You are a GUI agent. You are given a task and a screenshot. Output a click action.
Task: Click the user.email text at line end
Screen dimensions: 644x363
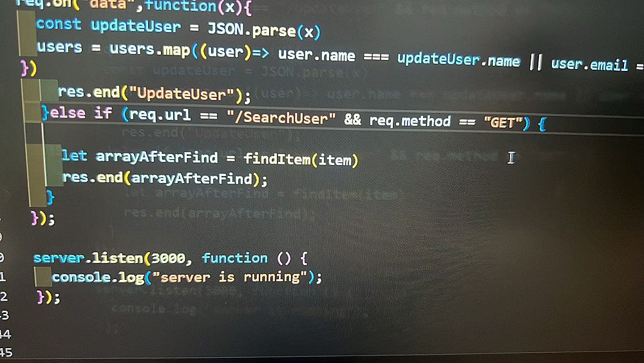click(589, 64)
